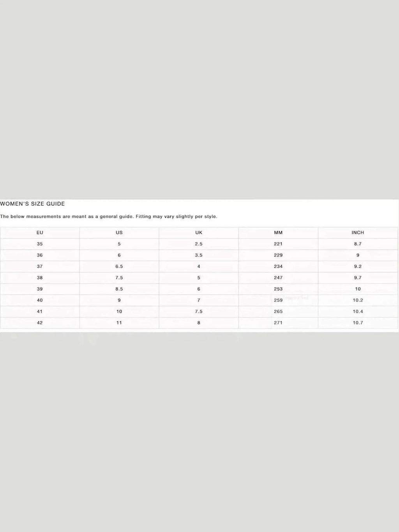Click the US size 11 cell
Screen dimensions: 399x532
(x=119, y=323)
